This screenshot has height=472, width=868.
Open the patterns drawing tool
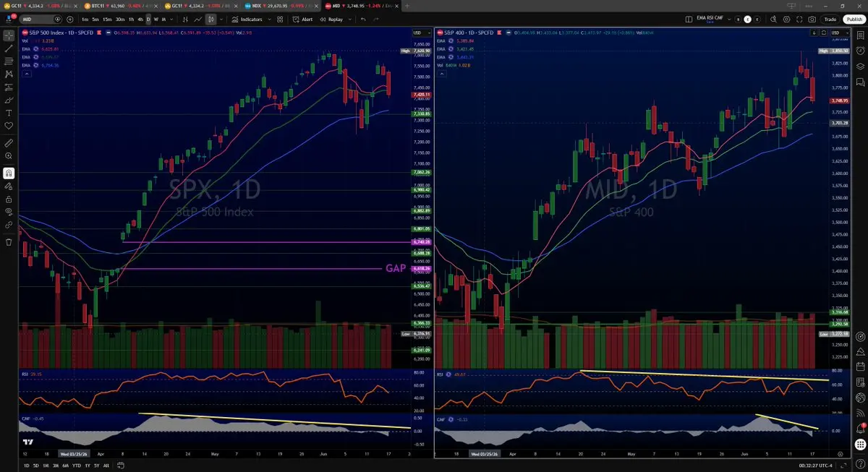click(x=9, y=74)
